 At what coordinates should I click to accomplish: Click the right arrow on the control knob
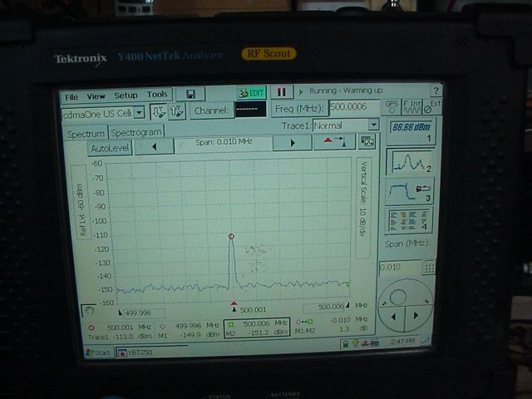418,317
